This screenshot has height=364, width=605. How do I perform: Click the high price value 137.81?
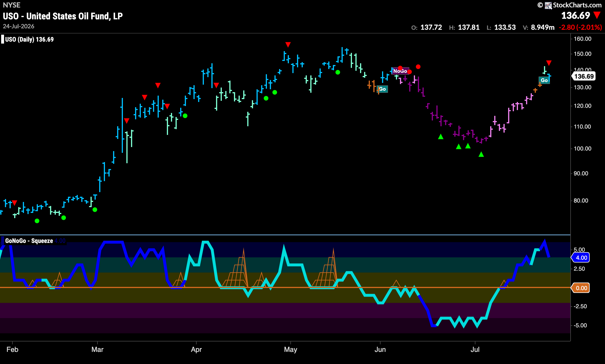[469, 27]
